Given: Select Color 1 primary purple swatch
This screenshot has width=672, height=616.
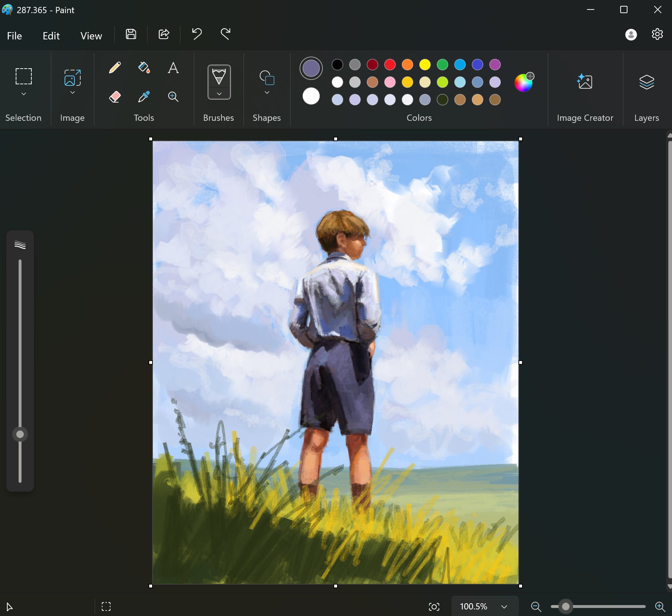Looking at the screenshot, I should click(311, 68).
